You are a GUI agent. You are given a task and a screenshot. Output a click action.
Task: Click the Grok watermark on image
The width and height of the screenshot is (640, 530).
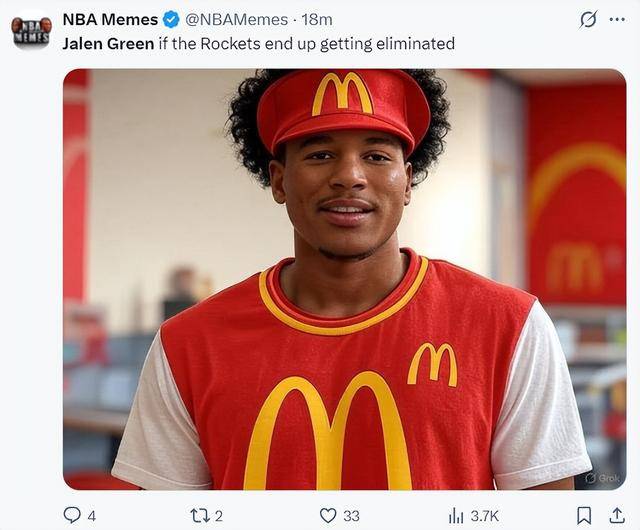point(603,478)
